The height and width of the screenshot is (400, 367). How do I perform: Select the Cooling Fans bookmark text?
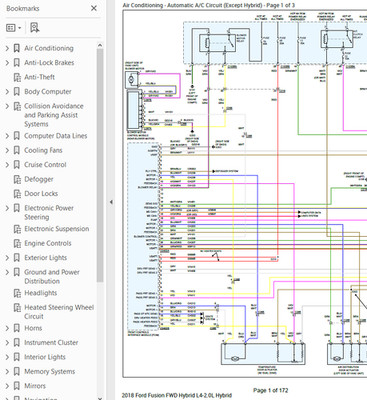point(43,150)
